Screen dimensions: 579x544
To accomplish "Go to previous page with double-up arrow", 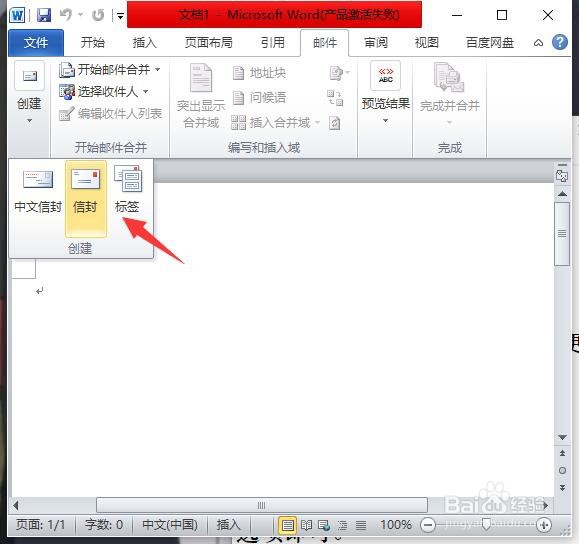I will (562, 453).
